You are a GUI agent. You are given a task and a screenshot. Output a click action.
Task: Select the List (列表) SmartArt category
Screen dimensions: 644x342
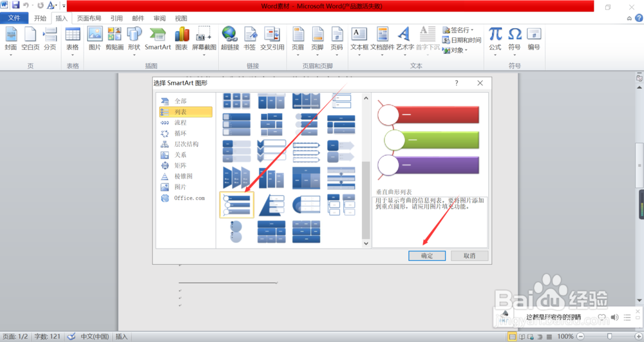[x=185, y=111]
